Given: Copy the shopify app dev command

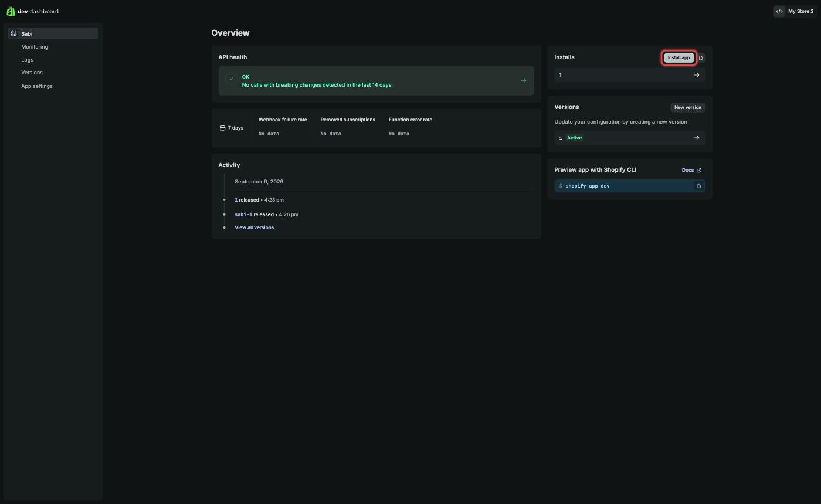Looking at the screenshot, I should point(698,186).
